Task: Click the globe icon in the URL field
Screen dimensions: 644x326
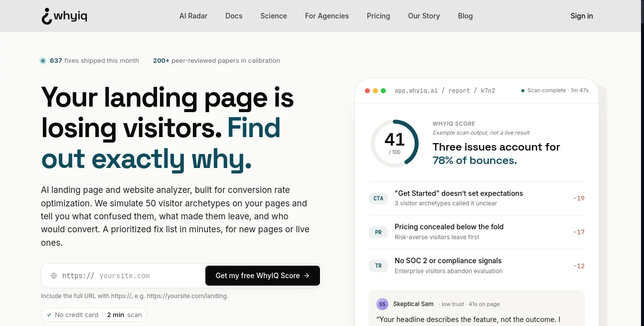Action: 54,276
